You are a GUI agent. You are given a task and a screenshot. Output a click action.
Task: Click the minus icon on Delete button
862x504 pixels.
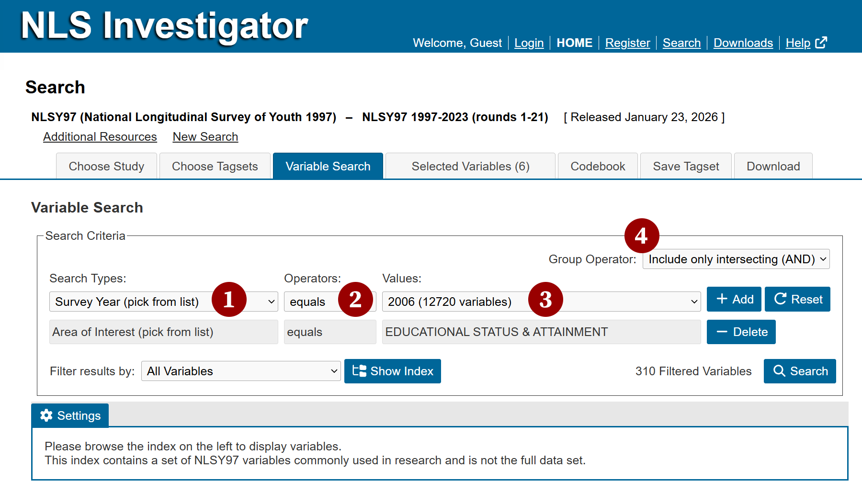722,332
